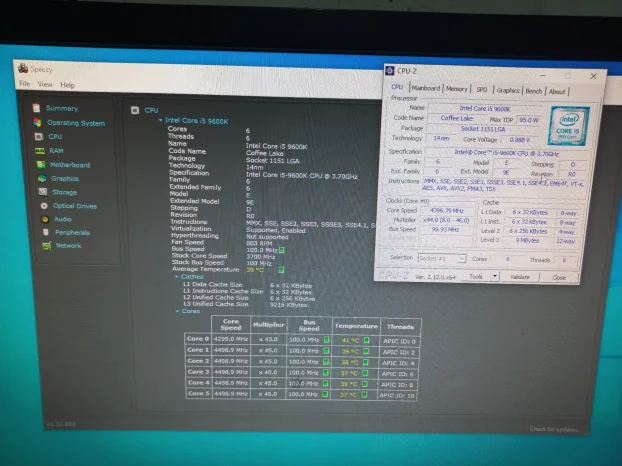Open the Socket #1 selection dropdown in CPU-Z

(442, 259)
